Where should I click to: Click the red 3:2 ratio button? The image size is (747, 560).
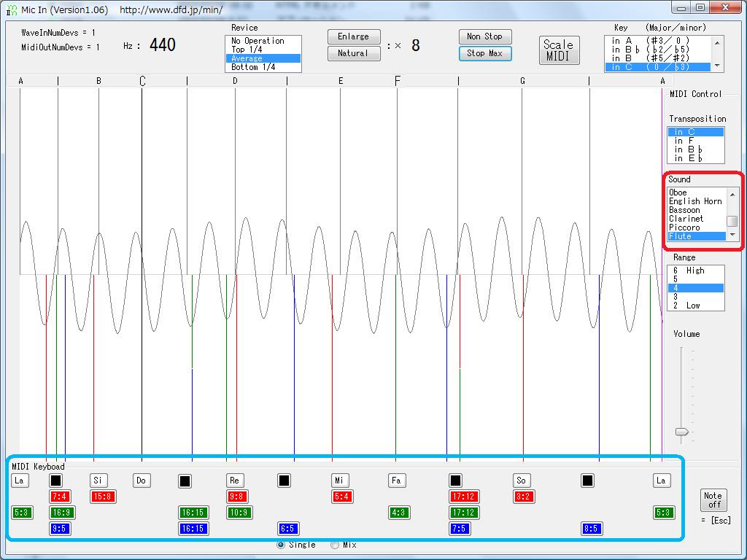[x=524, y=497]
